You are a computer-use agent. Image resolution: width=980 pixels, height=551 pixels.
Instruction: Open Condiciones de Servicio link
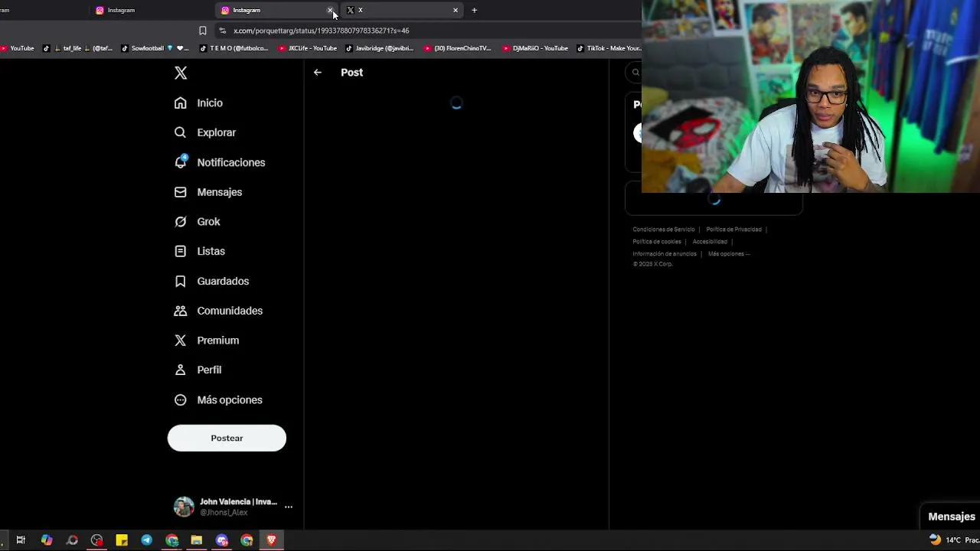point(664,230)
